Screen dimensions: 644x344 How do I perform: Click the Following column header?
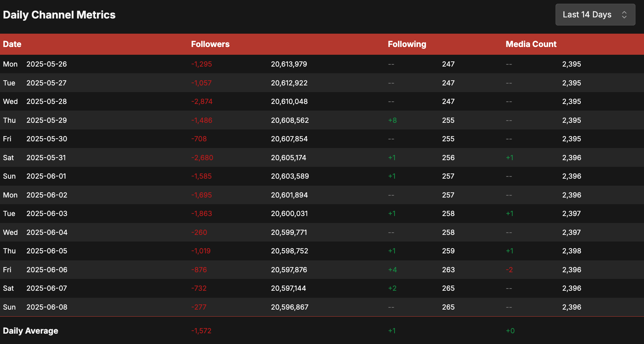407,44
